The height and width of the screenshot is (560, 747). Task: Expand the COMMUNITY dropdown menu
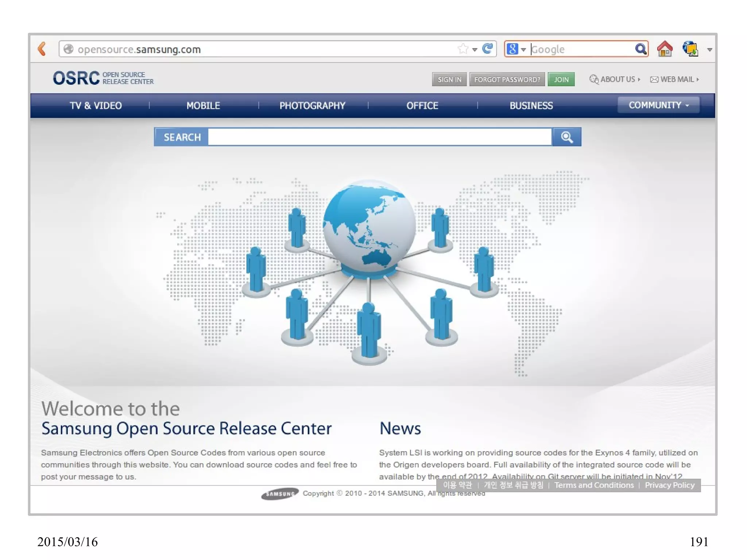(658, 105)
